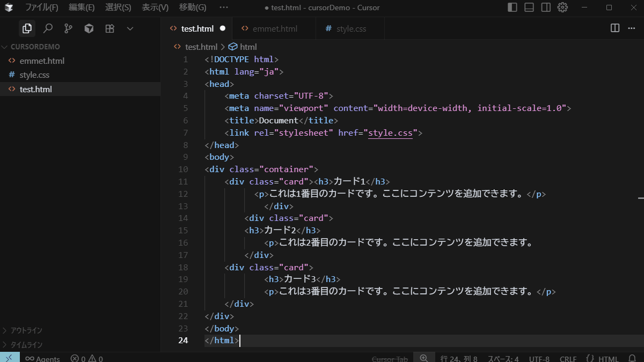
Task: Change the UTF-8 encoding setting
Action: coord(539,358)
